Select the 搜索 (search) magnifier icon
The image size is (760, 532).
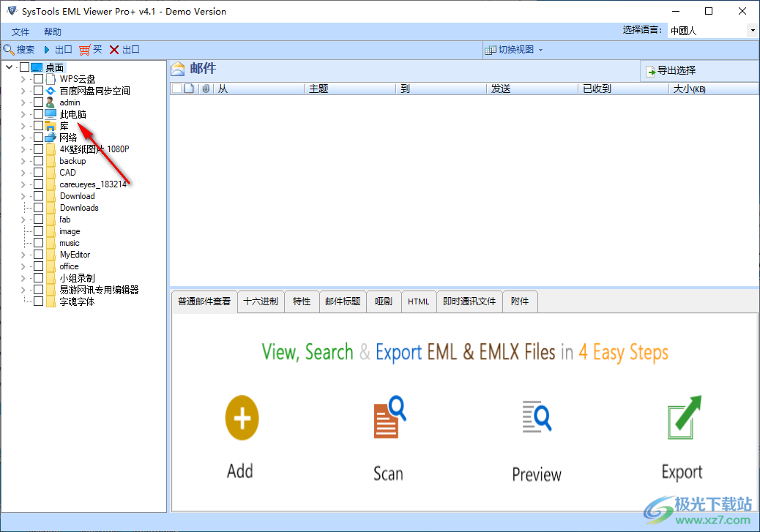pyautogui.click(x=10, y=50)
